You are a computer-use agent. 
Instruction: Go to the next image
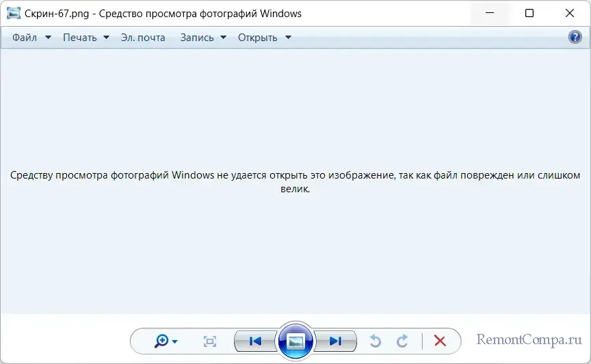pyautogui.click(x=335, y=341)
